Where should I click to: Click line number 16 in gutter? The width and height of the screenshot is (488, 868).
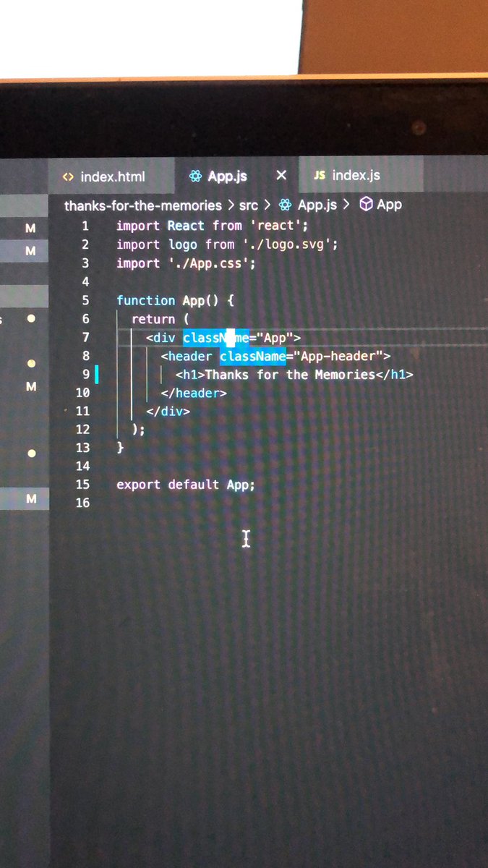point(82,503)
